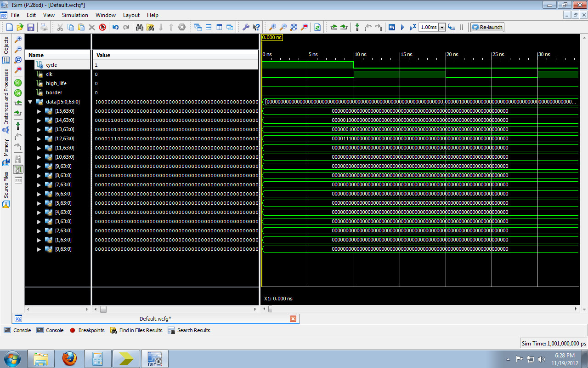Expand the [15,63:0] signal row
This screenshot has height=368, width=588.
click(x=39, y=111)
